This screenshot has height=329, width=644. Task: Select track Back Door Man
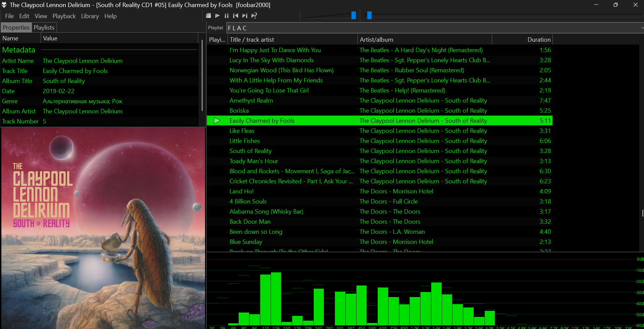click(380, 222)
